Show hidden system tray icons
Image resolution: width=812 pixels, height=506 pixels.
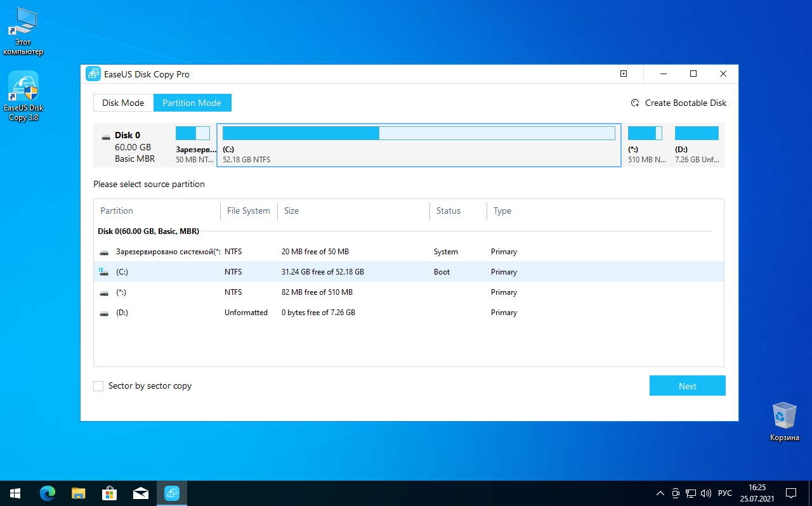tap(660, 493)
